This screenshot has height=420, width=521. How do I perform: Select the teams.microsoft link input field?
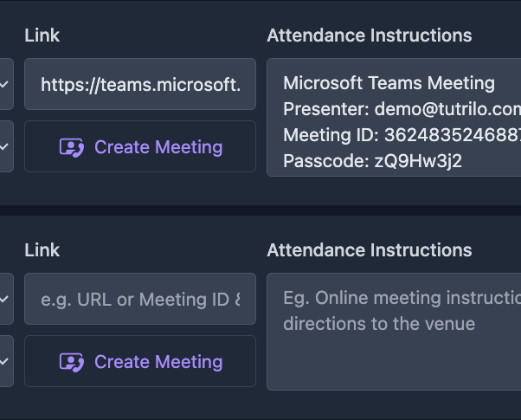pyautogui.click(x=140, y=84)
